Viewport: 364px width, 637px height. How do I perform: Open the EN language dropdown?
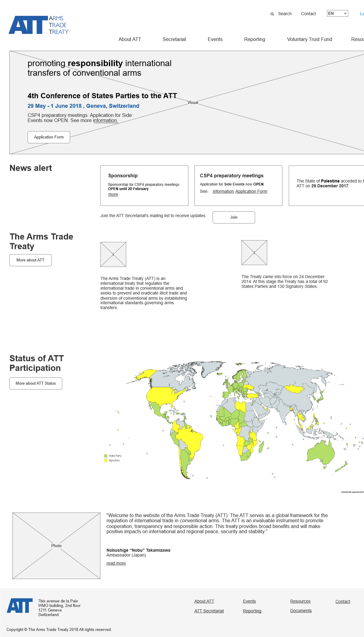pyautogui.click(x=337, y=13)
